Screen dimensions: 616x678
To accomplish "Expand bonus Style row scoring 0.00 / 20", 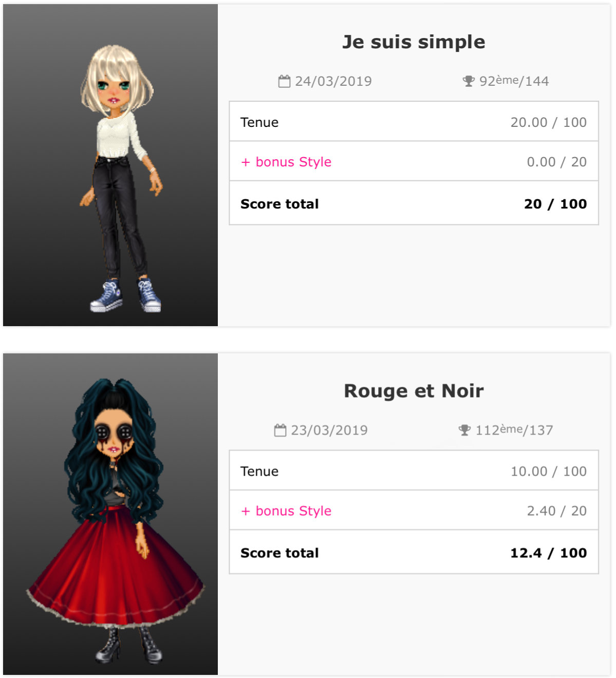I will 414,161.
